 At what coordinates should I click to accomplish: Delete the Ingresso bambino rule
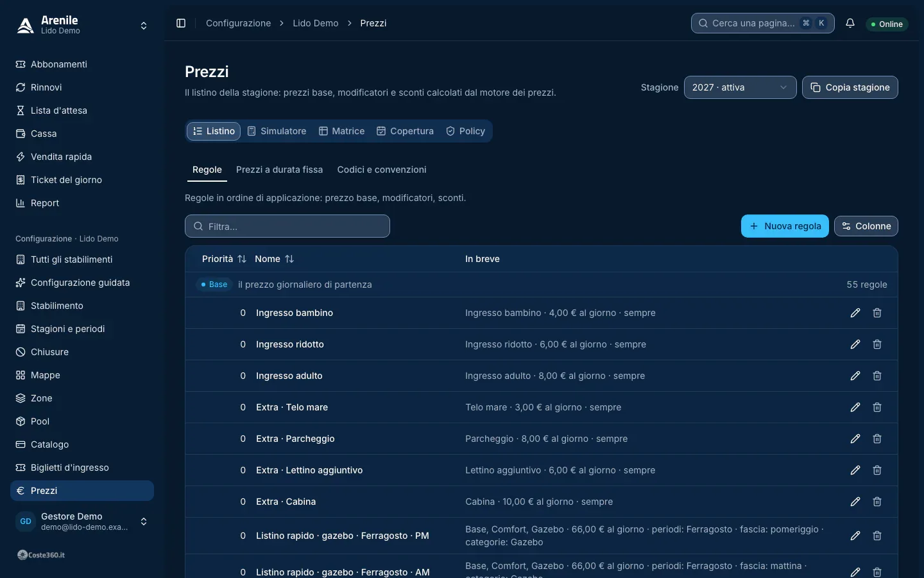[877, 313]
